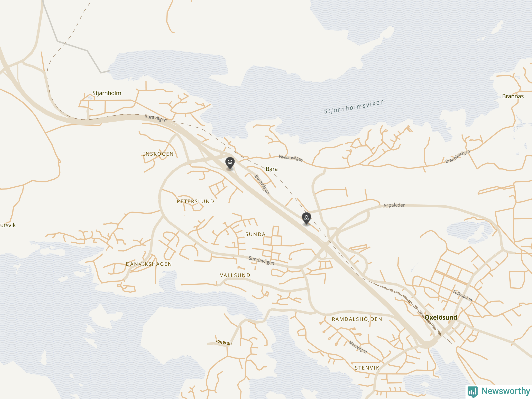532x399 pixels.
Task: Click the Newsworthy logo icon
Action: point(473,392)
